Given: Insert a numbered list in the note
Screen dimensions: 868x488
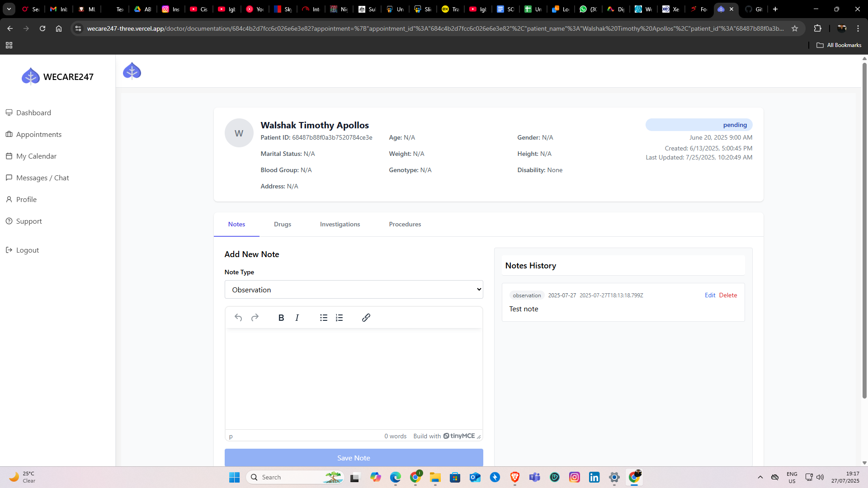Looking at the screenshot, I should point(340,318).
